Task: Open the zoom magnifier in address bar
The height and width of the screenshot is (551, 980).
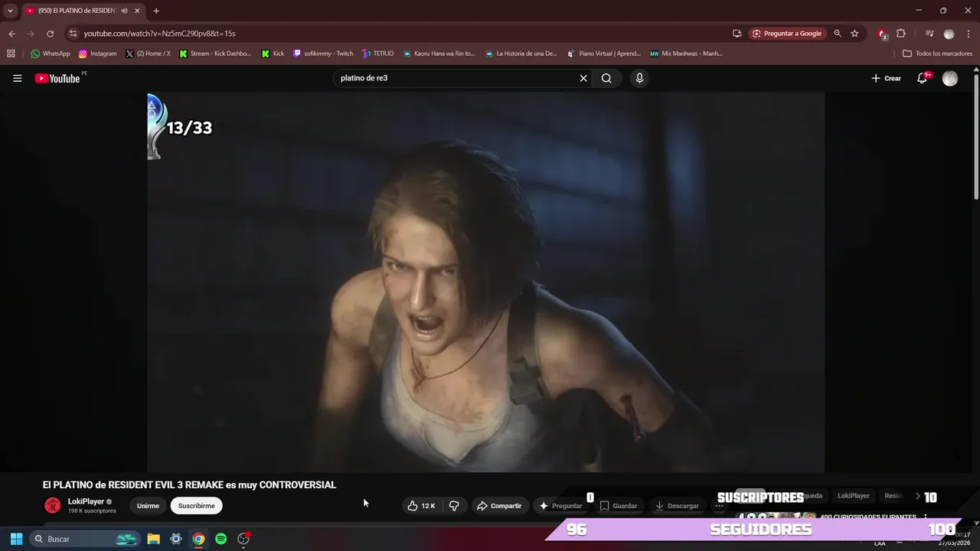Action: (x=838, y=34)
